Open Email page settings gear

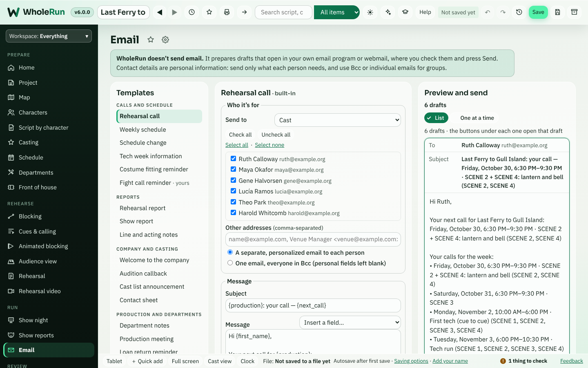[x=165, y=40]
